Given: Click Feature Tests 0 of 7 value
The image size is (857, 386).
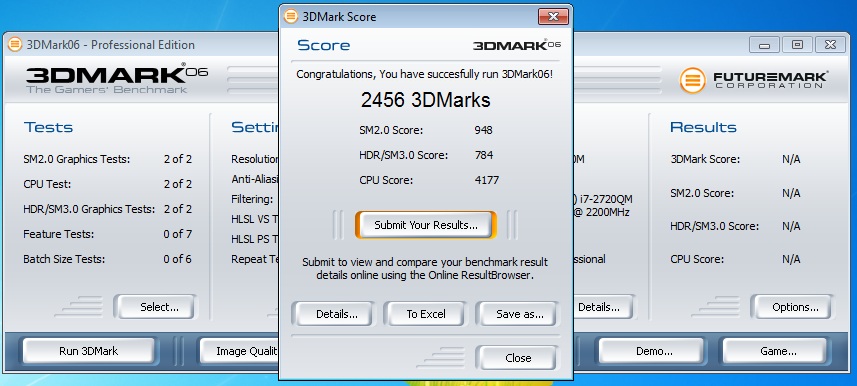Looking at the screenshot, I should coord(178,234).
